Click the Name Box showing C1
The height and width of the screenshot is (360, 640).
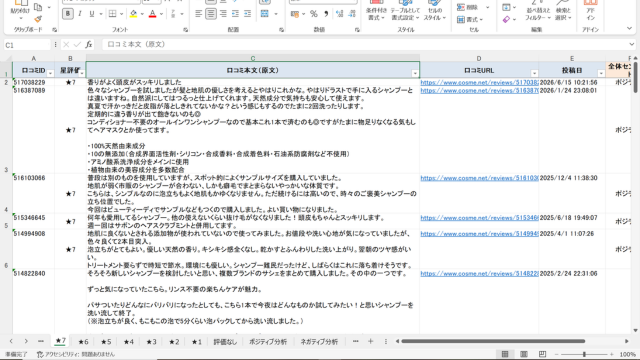pyautogui.click(x=27, y=45)
